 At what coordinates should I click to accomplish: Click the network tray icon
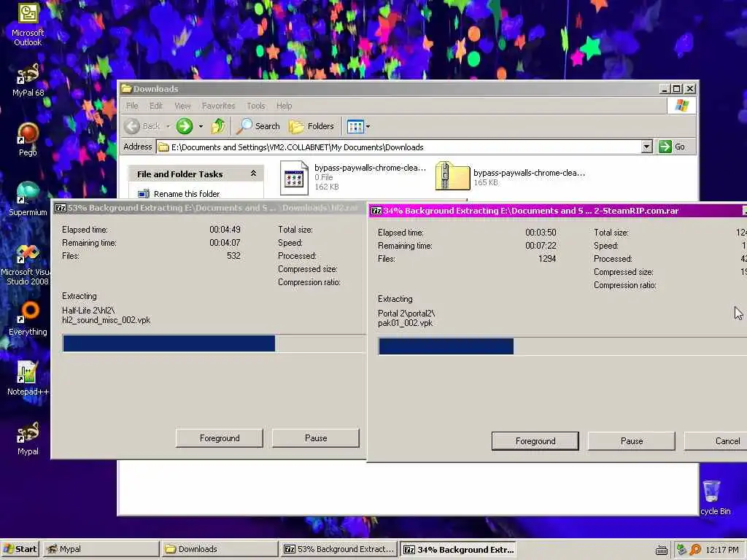click(681, 550)
